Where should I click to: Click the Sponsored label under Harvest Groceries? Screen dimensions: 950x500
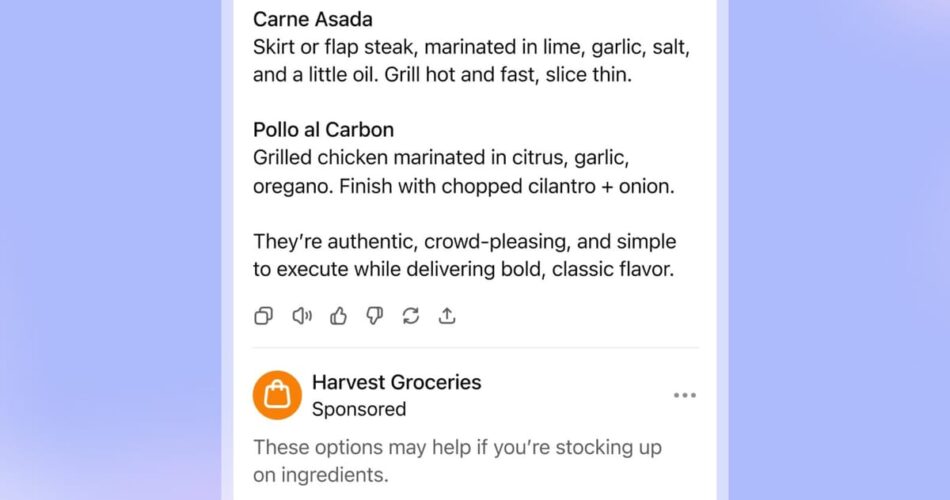click(x=358, y=409)
